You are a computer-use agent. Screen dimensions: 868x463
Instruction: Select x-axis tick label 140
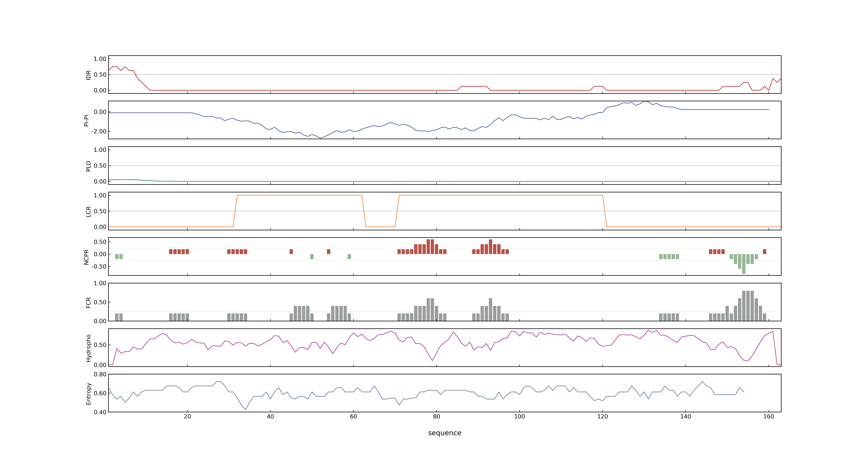click(x=686, y=416)
